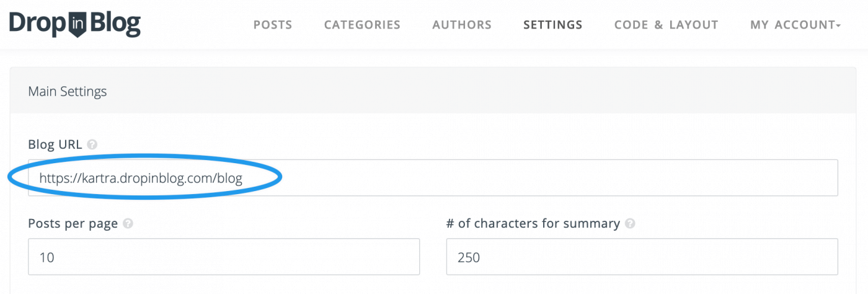Viewport: 868px width, 294px height.
Task: Click the caret arrow next to My Account
Action: tap(838, 25)
